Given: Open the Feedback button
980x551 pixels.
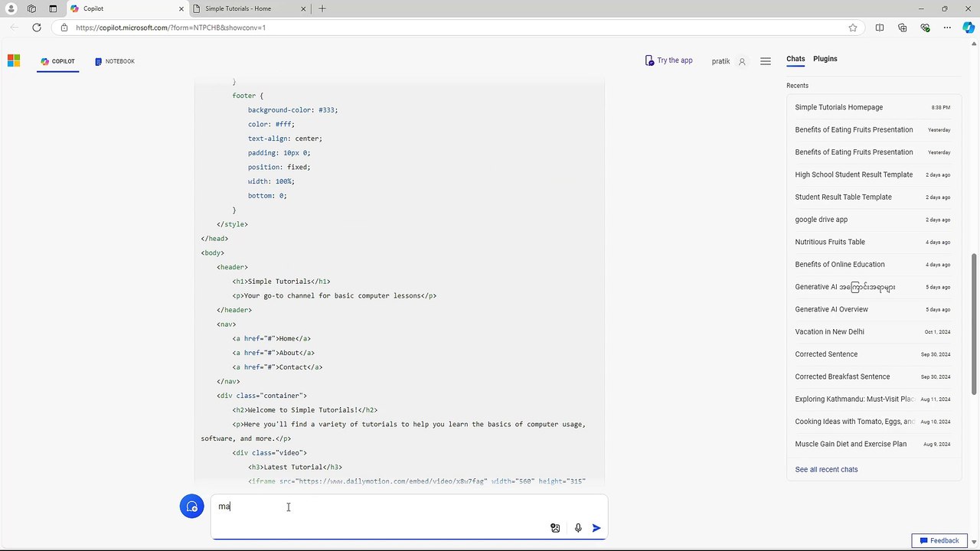Looking at the screenshot, I should pyautogui.click(x=939, y=540).
